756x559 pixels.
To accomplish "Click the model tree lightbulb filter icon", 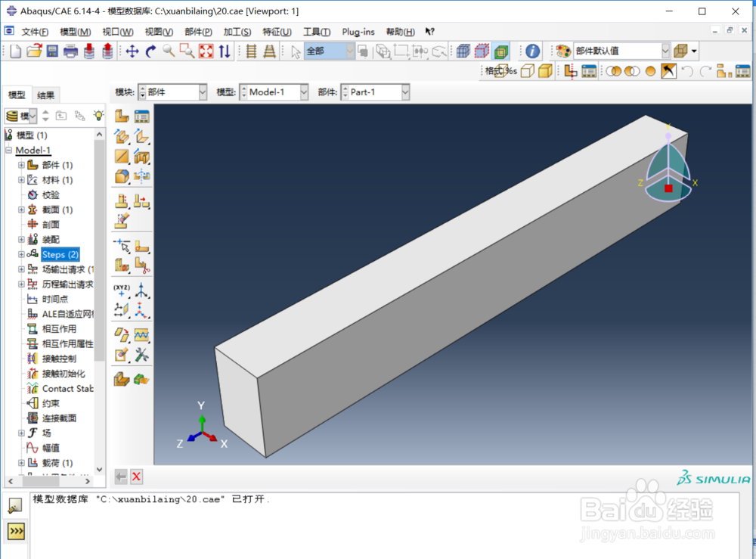I will point(98,115).
